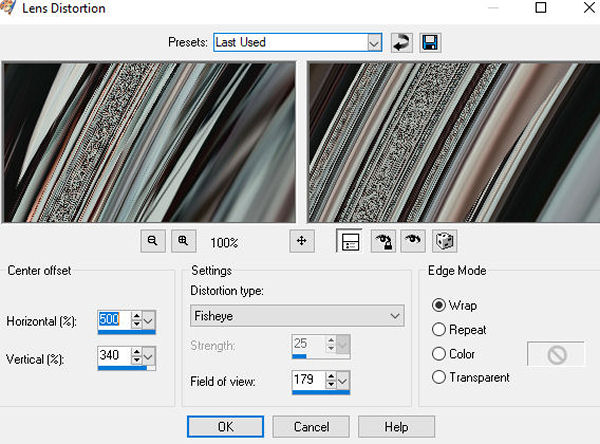Open the Help button

396,426
